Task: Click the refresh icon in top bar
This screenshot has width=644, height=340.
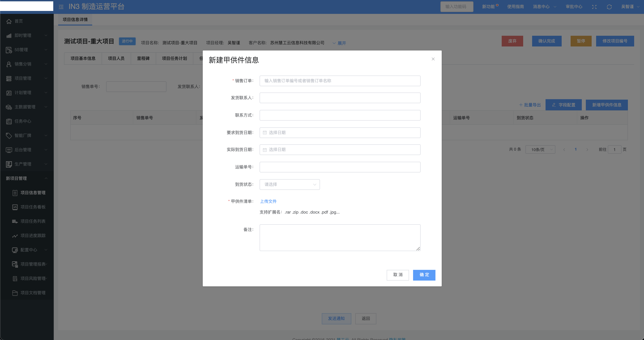Action: pyautogui.click(x=609, y=7)
